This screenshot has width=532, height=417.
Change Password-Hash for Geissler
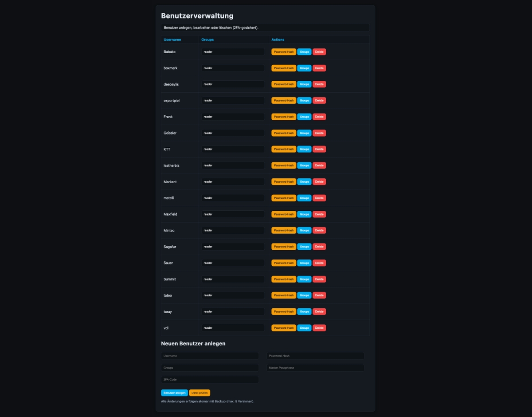click(284, 133)
